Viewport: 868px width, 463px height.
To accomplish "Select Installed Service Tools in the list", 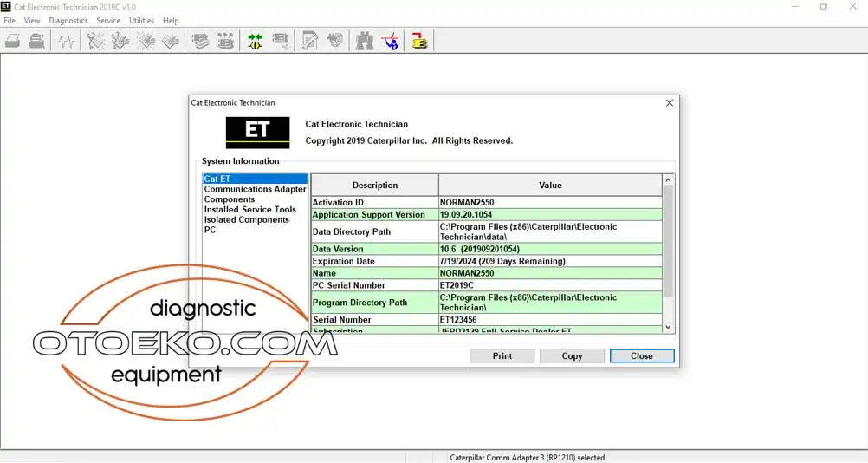I will point(249,210).
